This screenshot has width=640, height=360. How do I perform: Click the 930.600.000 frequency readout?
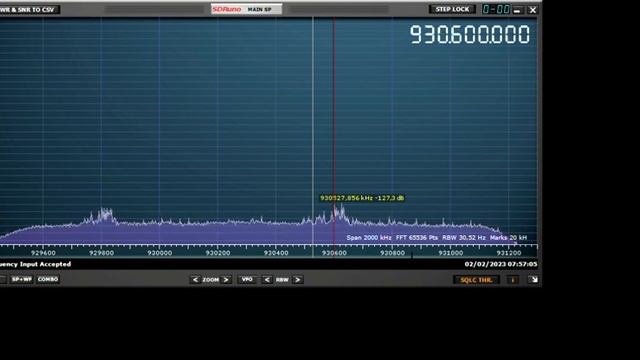470,34
